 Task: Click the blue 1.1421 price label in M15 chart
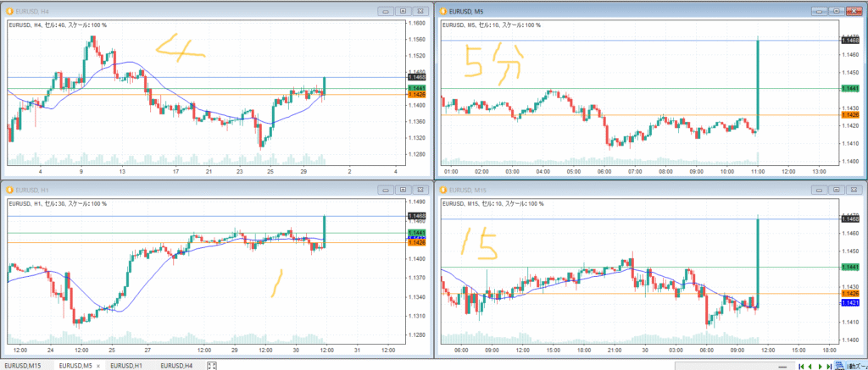pyautogui.click(x=849, y=302)
